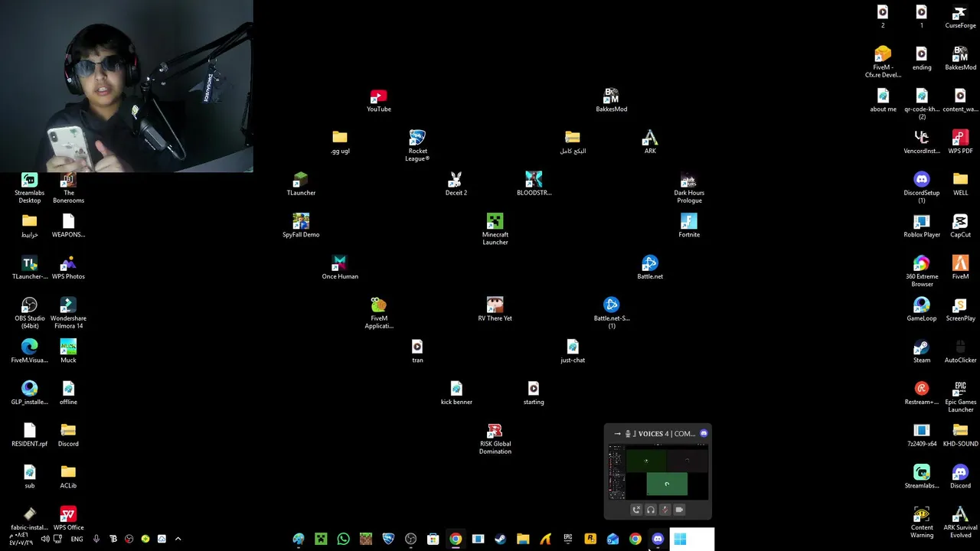Open the .gg ugl folder
The image size is (980, 551).
(x=340, y=142)
